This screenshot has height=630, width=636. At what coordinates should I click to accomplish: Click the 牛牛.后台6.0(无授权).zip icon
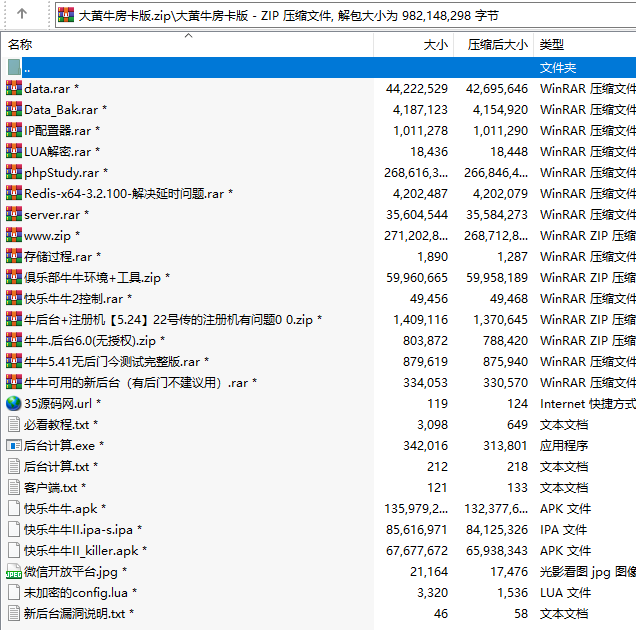14,340
